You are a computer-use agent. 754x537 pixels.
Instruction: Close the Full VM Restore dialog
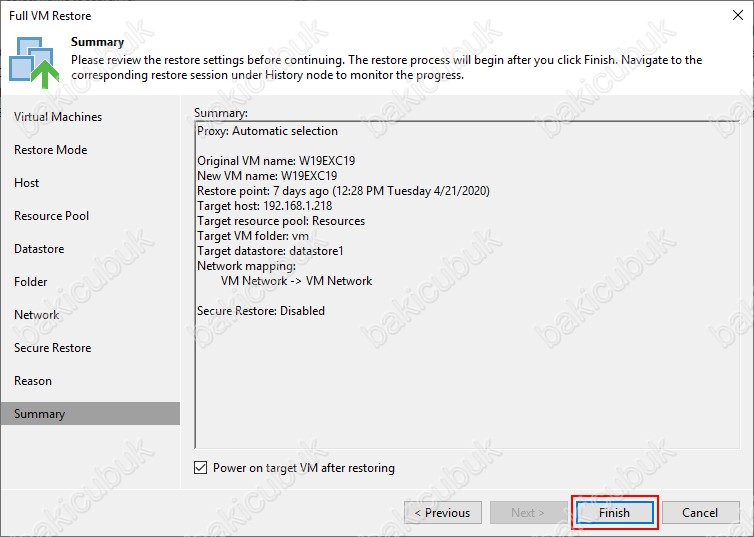point(738,15)
